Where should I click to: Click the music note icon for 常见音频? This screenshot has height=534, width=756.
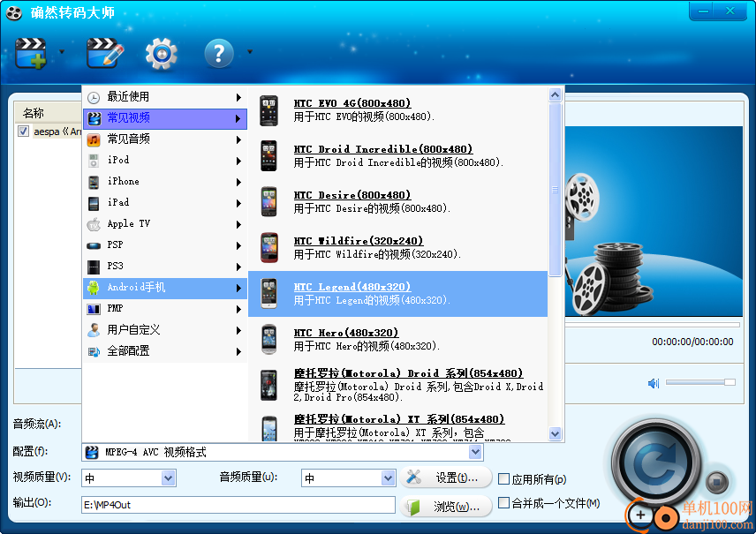(x=94, y=139)
